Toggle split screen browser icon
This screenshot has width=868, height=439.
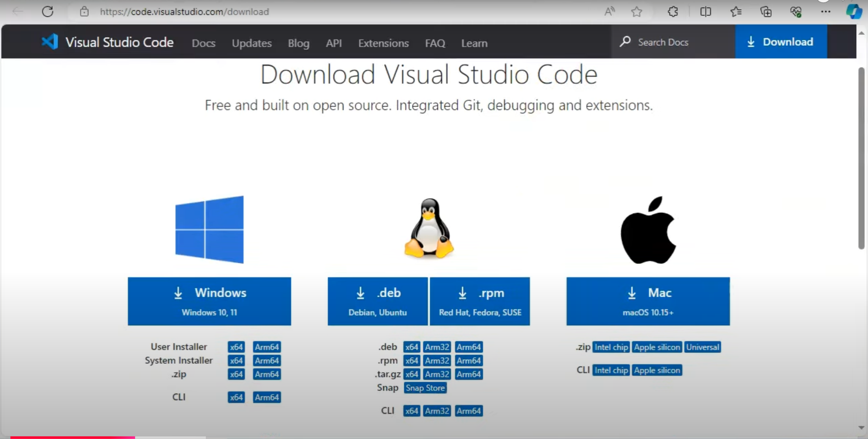(705, 12)
